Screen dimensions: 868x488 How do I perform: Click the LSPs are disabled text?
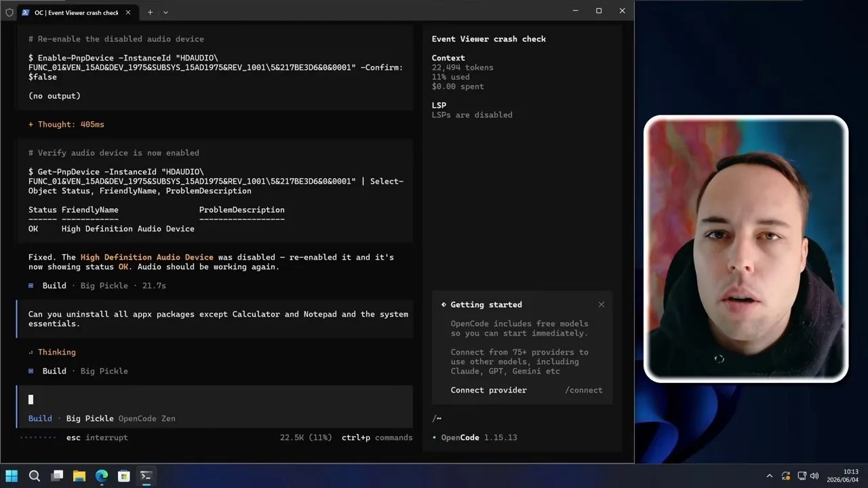pyautogui.click(x=472, y=115)
